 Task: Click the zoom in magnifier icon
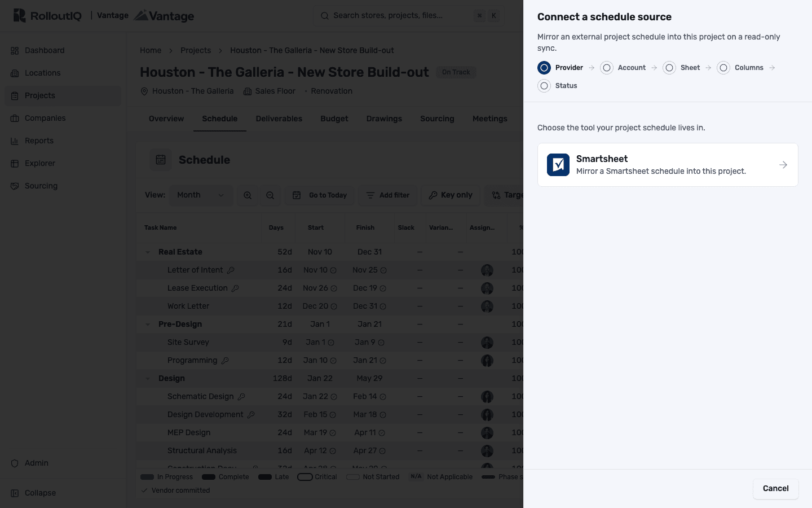[x=248, y=195]
